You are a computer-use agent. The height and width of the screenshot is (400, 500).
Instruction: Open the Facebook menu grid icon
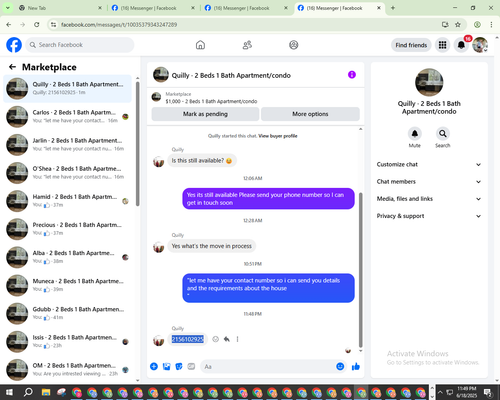442,45
